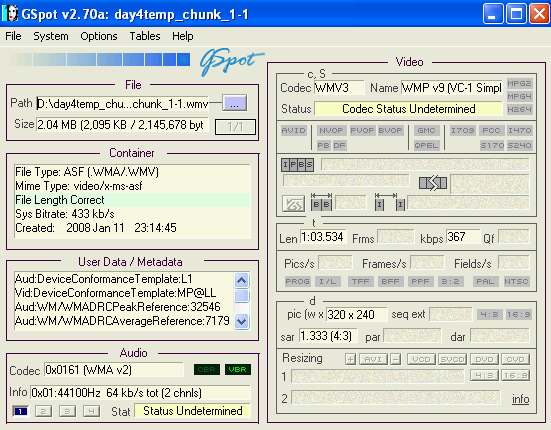Open the System menu
Image resolution: width=551 pixels, height=430 pixels.
[51, 36]
